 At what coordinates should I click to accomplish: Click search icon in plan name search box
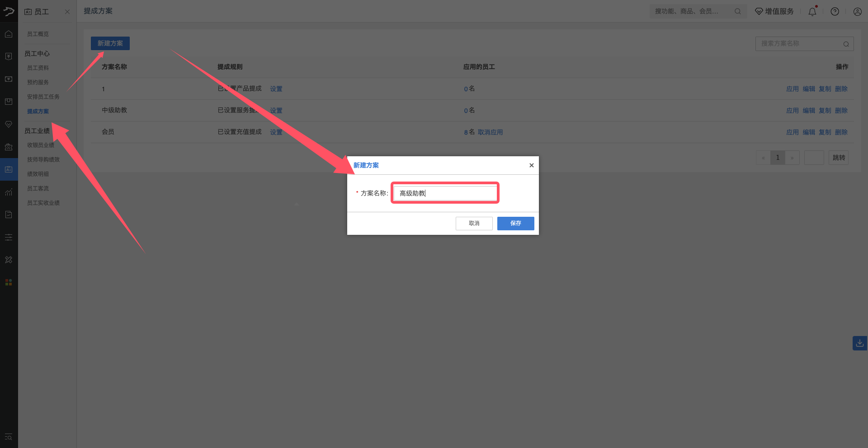(x=846, y=44)
